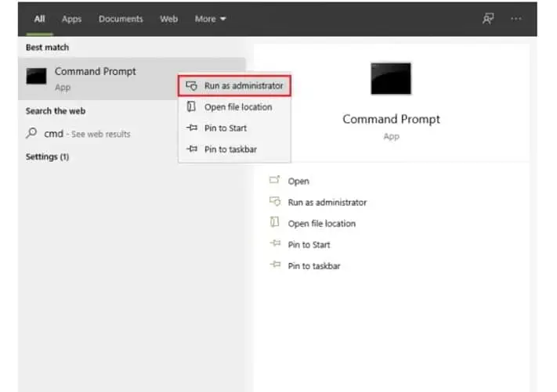Click Open in the right pane
The image size is (557, 392).
(298, 182)
